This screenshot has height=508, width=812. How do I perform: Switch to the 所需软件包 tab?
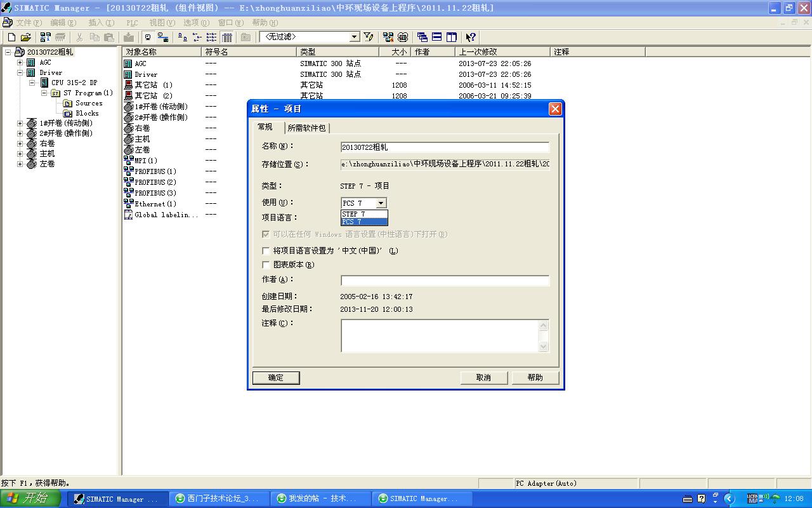pyautogui.click(x=307, y=128)
